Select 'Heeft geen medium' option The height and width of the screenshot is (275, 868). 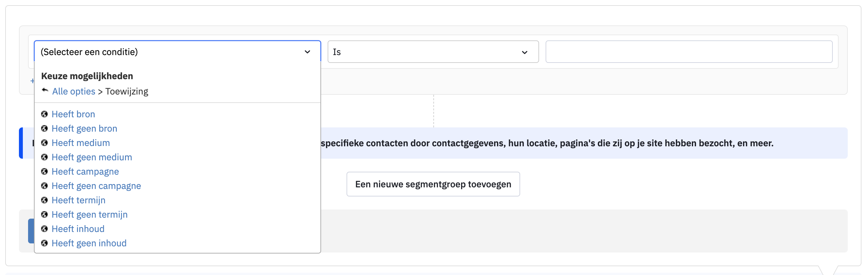(92, 157)
